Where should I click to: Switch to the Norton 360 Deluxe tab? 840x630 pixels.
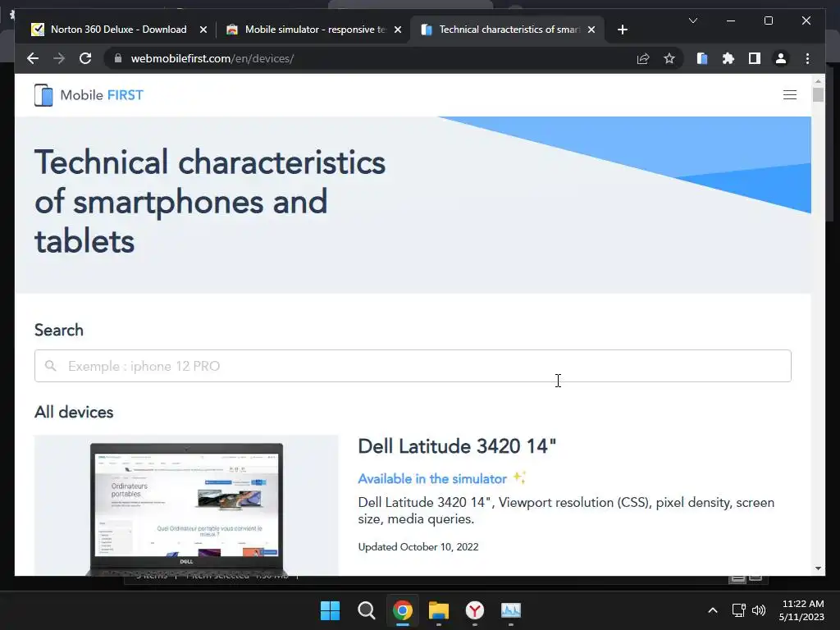pos(118,30)
